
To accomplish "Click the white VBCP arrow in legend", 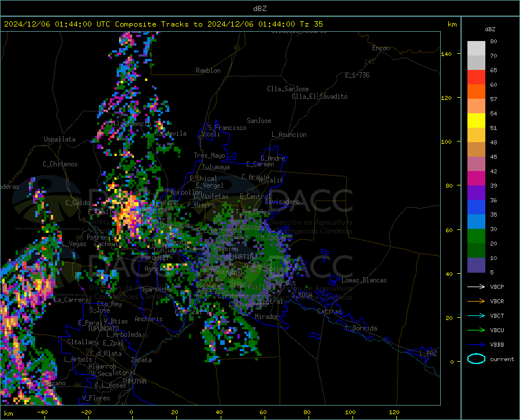I will [476, 287].
